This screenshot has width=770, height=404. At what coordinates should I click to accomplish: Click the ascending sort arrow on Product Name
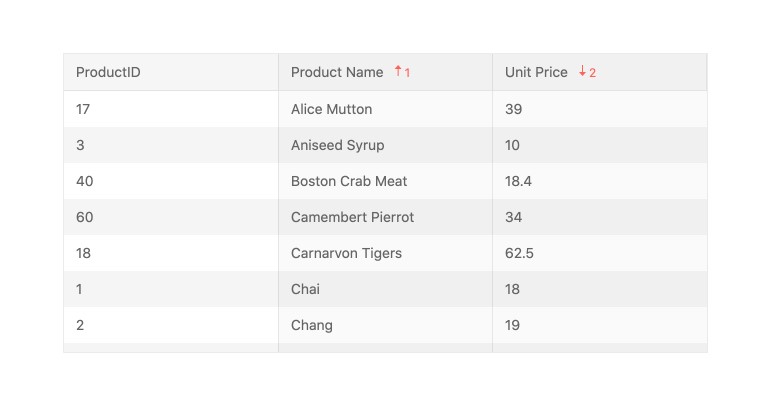click(398, 71)
